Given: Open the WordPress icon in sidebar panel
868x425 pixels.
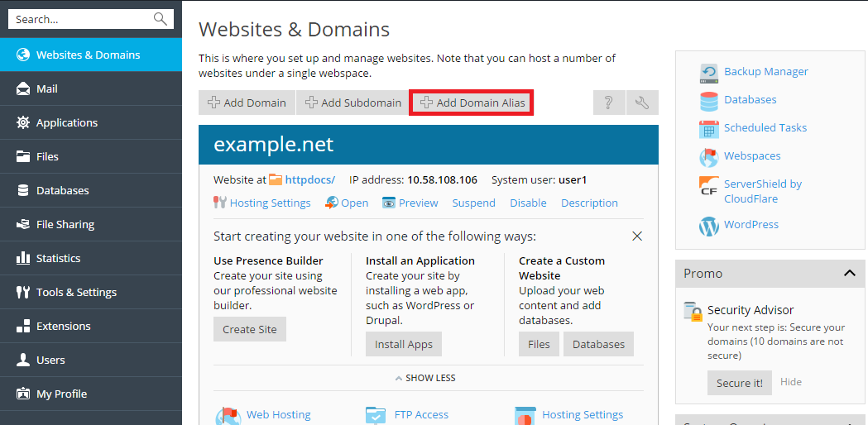Looking at the screenshot, I should (709, 225).
